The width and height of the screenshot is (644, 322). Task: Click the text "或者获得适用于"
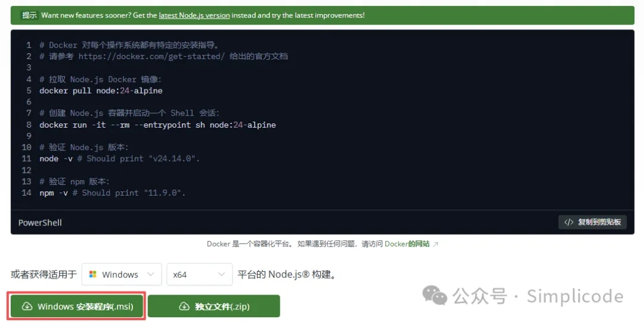pos(44,274)
